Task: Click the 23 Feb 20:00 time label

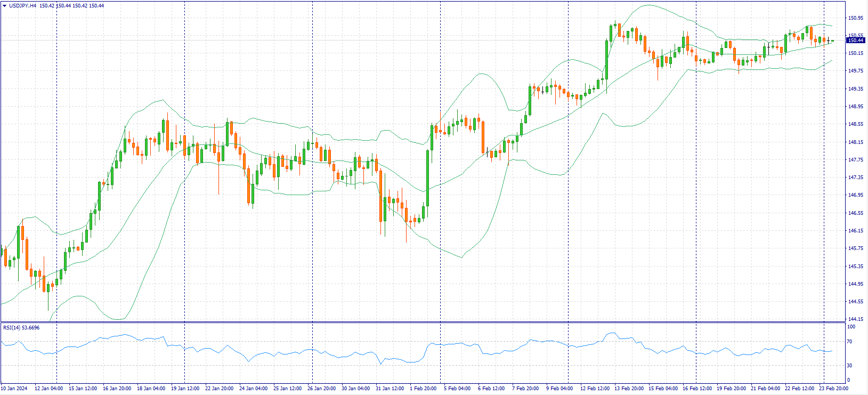Action: point(833,389)
